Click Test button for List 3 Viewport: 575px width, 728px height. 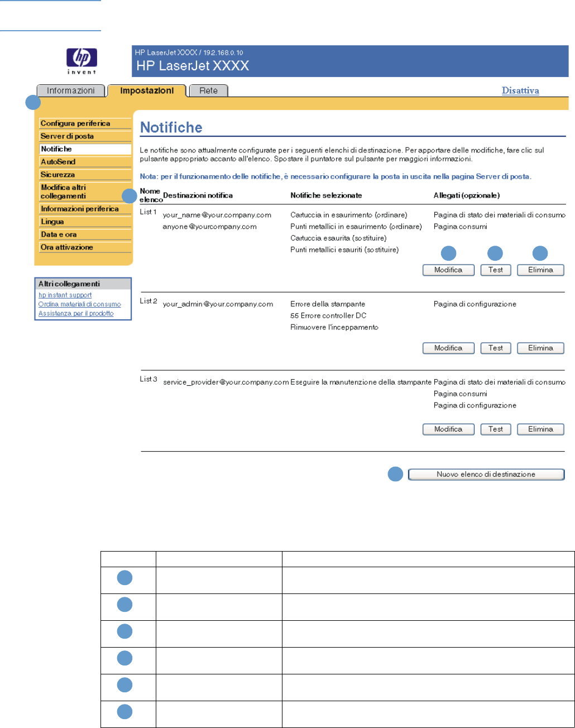pos(496,429)
